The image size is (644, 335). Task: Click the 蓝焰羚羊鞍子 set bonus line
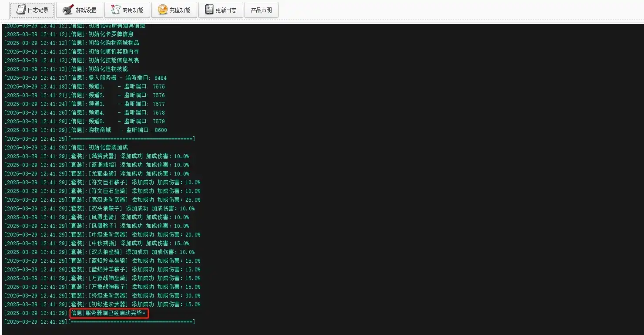(x=102, y=269)
